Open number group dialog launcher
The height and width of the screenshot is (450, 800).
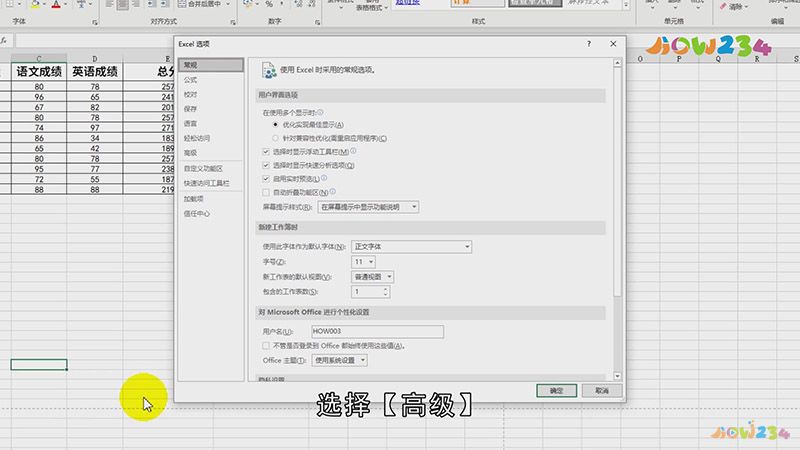point(317,22)
